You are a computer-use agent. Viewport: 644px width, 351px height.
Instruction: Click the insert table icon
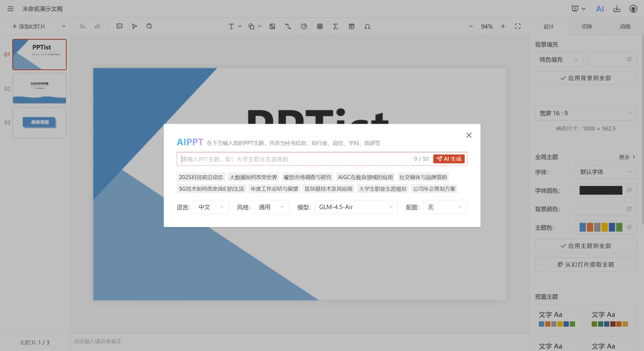(x=319, y=26)
